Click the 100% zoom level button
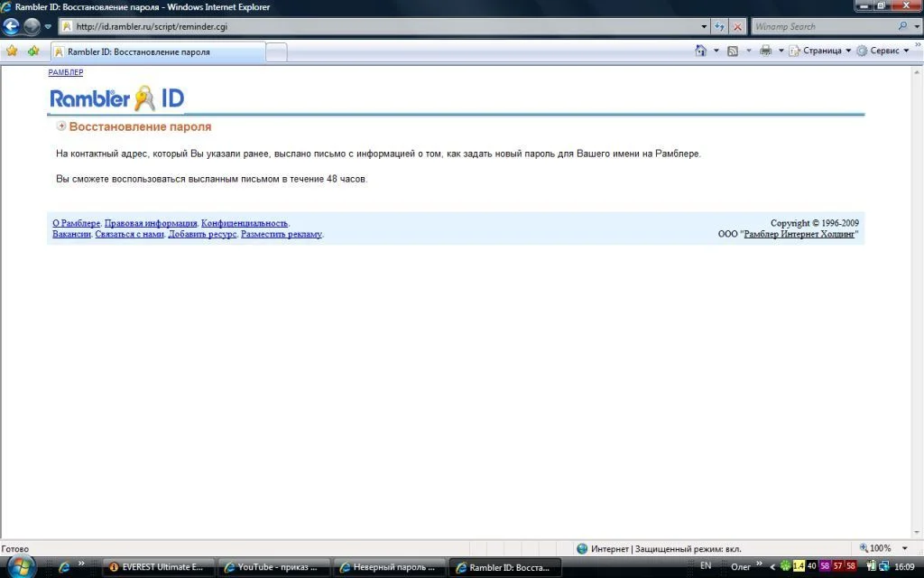924x578 pixels. (x=875, y=548)
